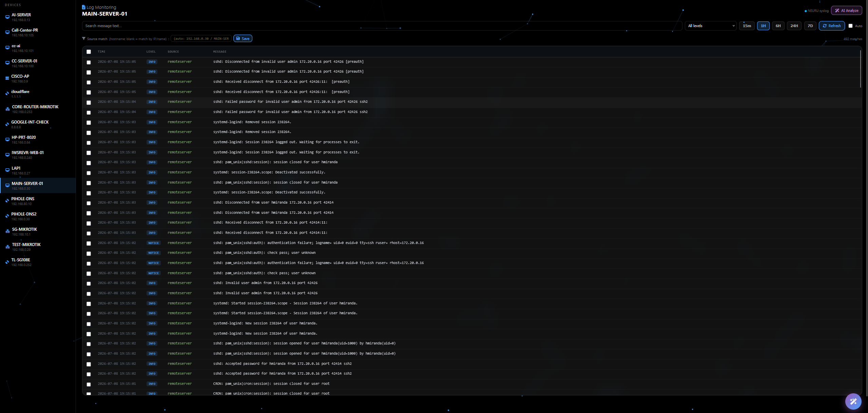The image size is (868, 413).
Task: Open the floating AI assistant wand button
Action: pyautogui.click(x=853, y=401)
